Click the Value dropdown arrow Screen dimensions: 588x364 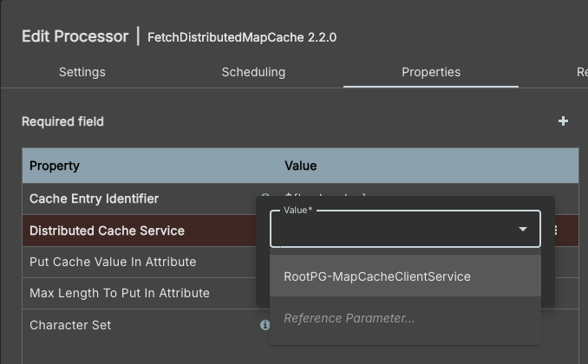(523, 230)
